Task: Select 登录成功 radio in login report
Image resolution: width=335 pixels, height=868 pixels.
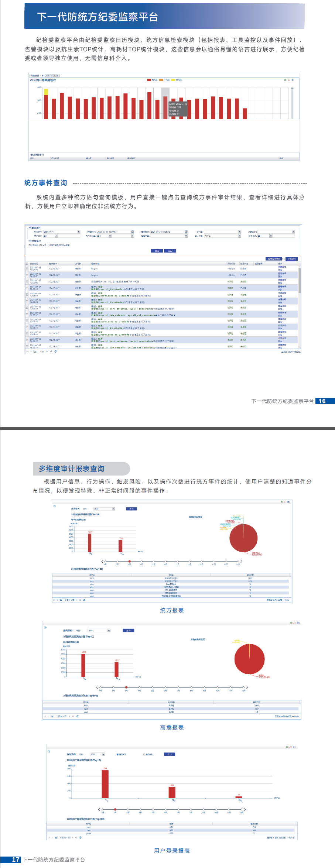Action: 117,754
